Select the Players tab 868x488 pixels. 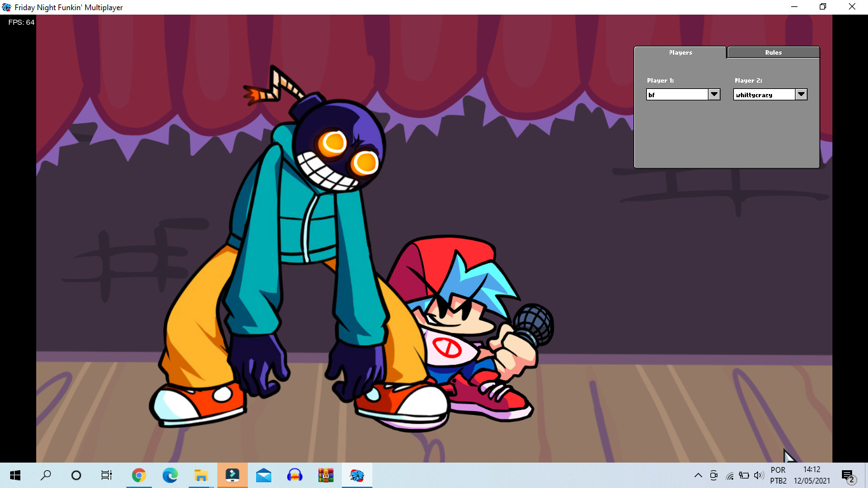[x=680, y=53]
